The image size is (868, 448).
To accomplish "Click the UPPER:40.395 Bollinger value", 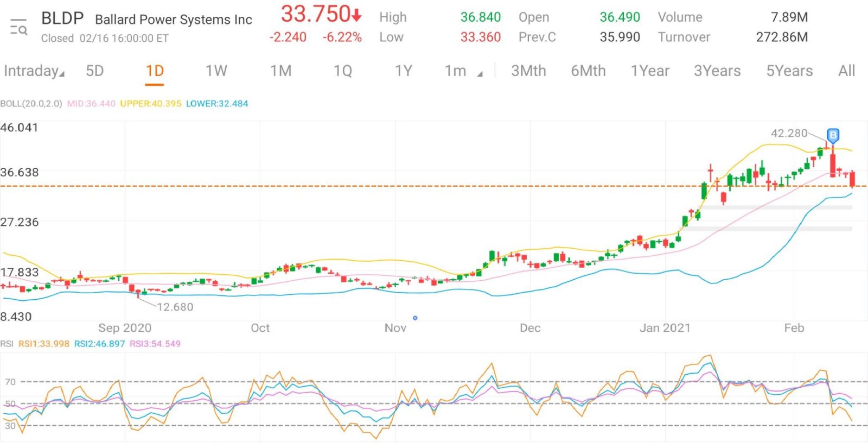I will [x=151, y=104].
